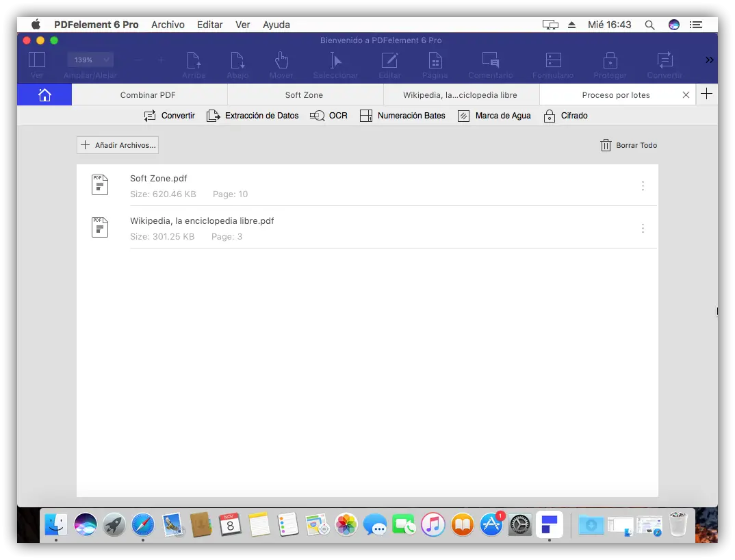The image size is (735, 560).
Task: Close the Proceso por lotes tab
Action: coord(686,94)
